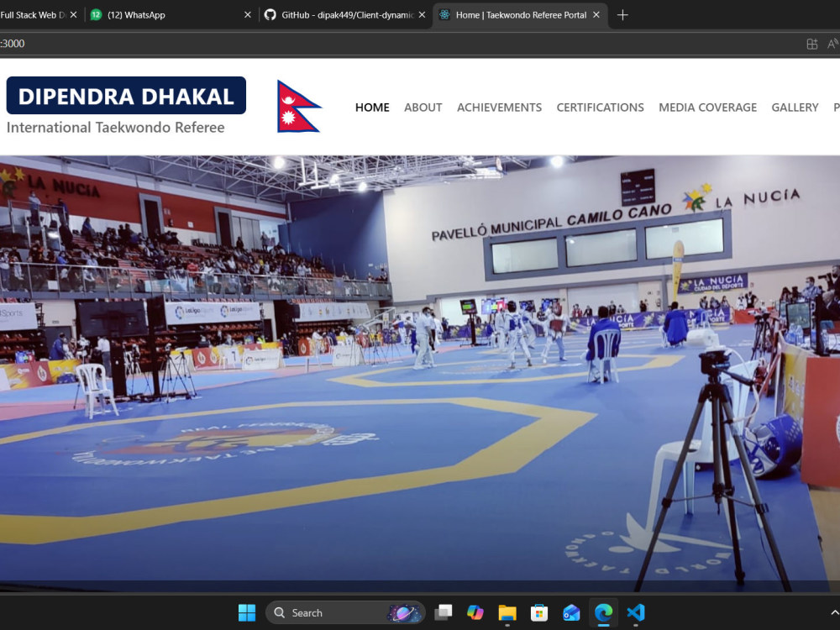The width and height of the screenshot is (840, 630).
Task: Open the ABOUT navigation link
Action: click(423, 108)
